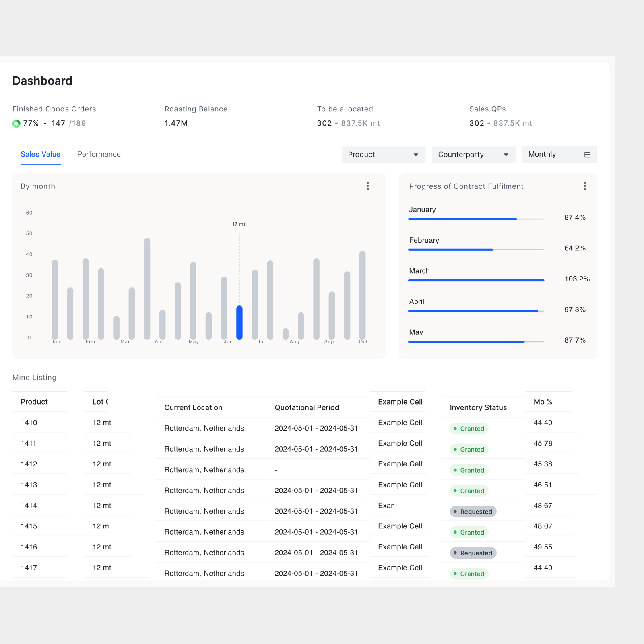The width and height of the screenshot is (644, 644).
Task: Open options menu on Progress of Contract Fulfilment
Action: tap(585, 186)
